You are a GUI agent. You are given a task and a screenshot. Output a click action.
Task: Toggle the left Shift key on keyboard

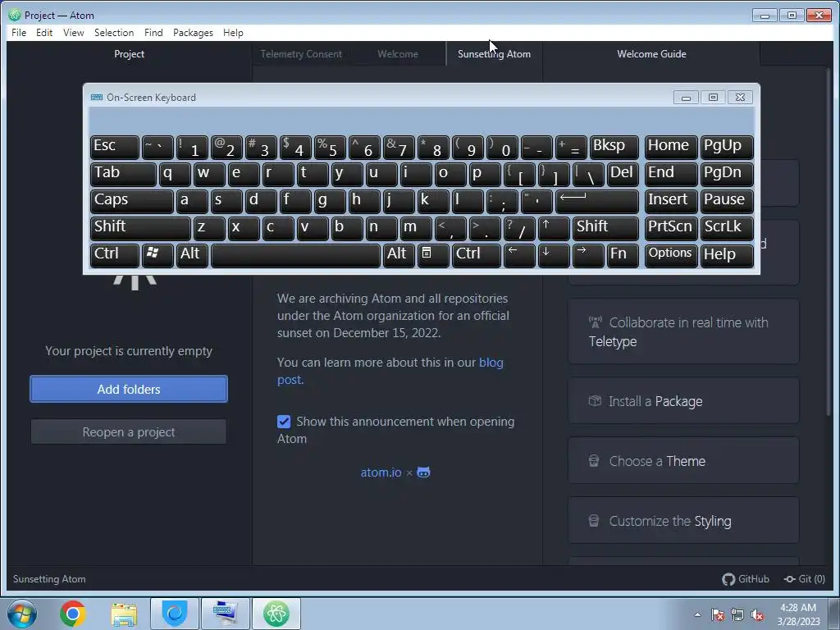point(140,228)
